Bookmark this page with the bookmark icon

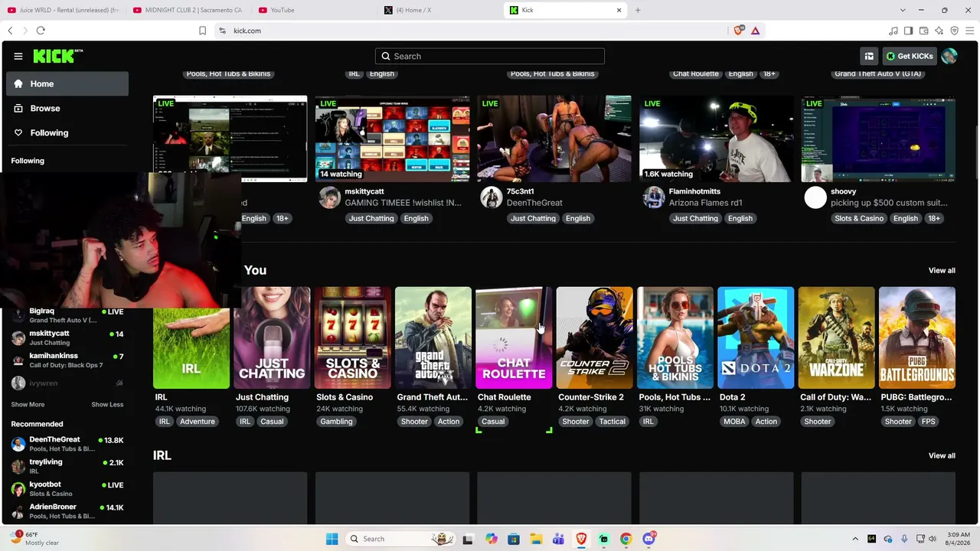[202, 31]
